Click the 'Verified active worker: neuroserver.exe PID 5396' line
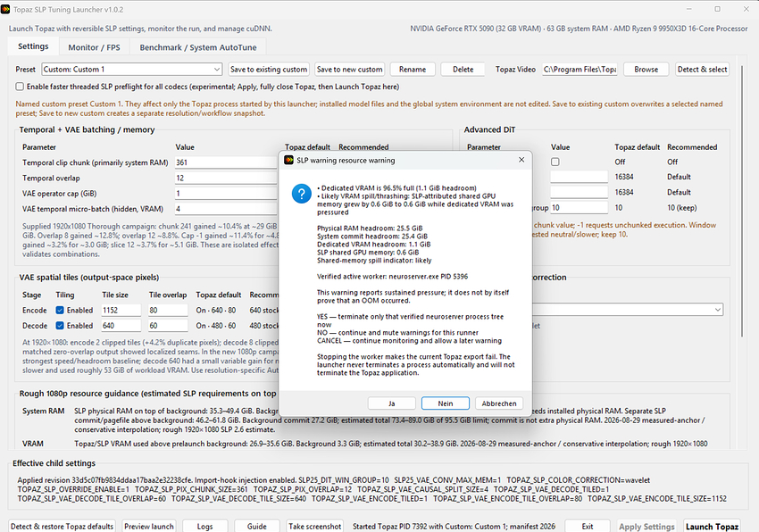759x532 pixels. tap(392, 277)
